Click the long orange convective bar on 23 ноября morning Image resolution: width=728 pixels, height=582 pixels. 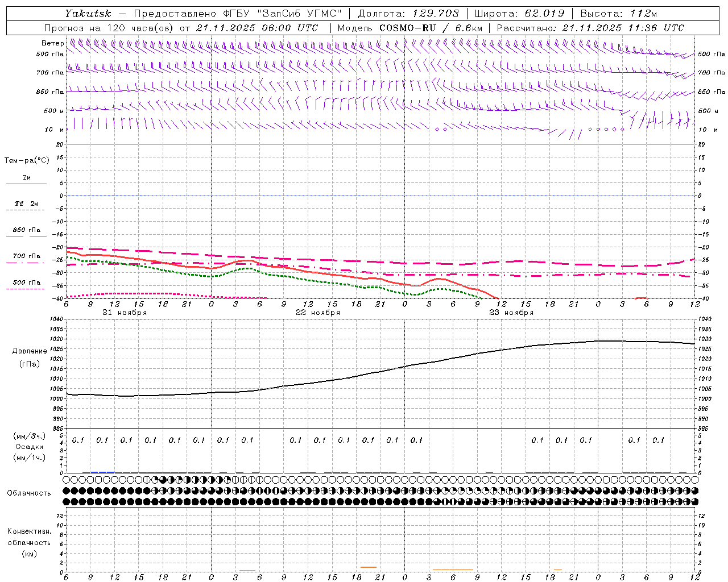coord(453,569)
